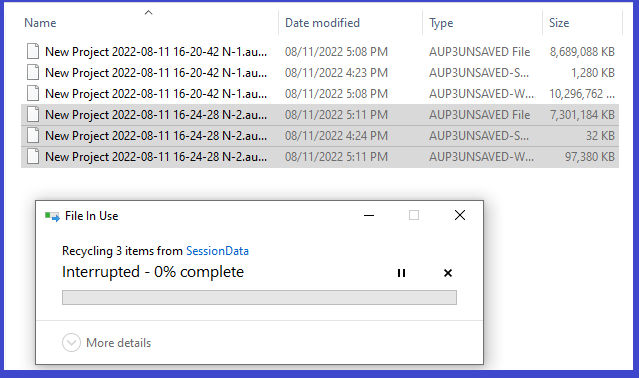This screenshot has width=639, height=378.
Task: Click the file icon of 8,689,088 KB file
Action: point(33,52)
